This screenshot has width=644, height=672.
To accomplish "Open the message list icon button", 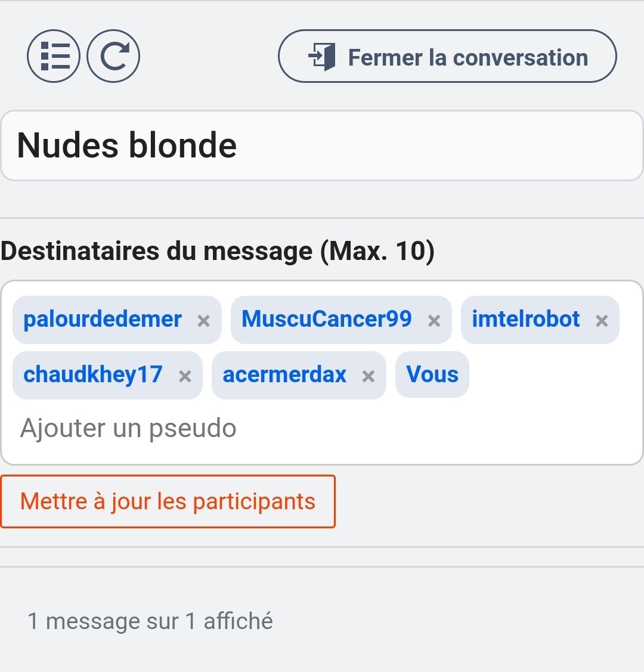I will 54,56.
